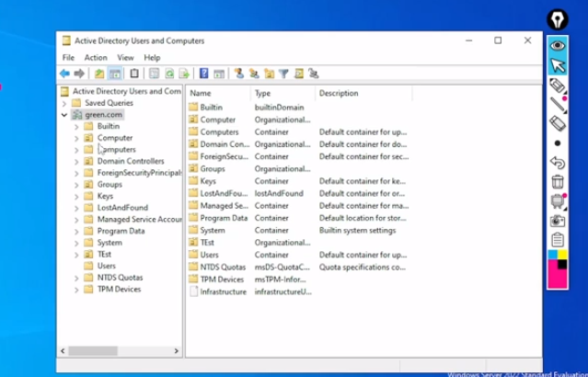Click the Find objects toolbar icon
The width and height of the screenshot is (588, 377).
coord(298,73)
